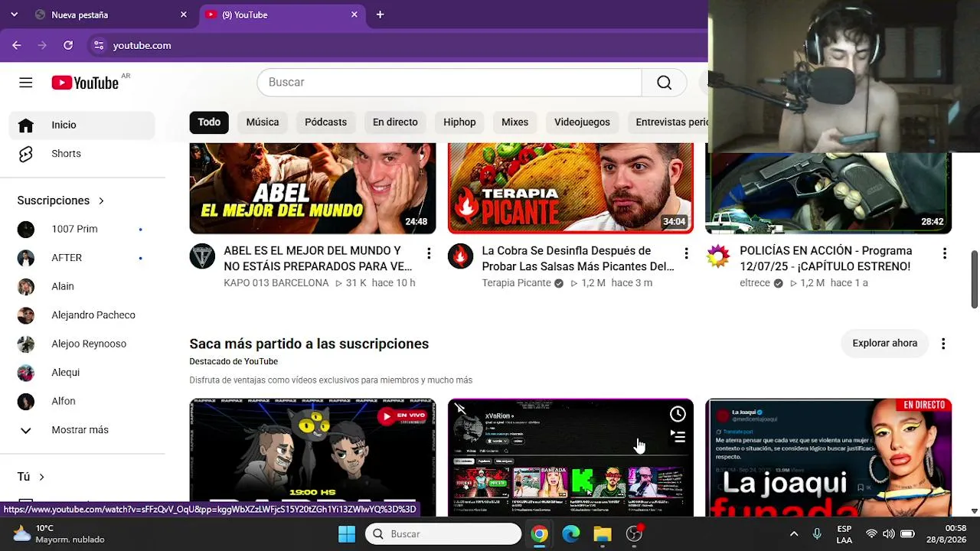Open options menu for POLICÍAS EN ACCIÓN video
Viewport: 980px width, 551px height.
(x=945, y=253)
